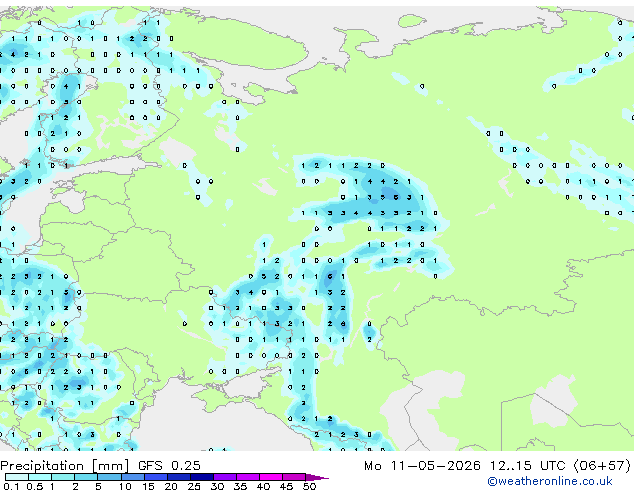
Task: Click the above-50 mm legend arrow tip
Action: 317,477
